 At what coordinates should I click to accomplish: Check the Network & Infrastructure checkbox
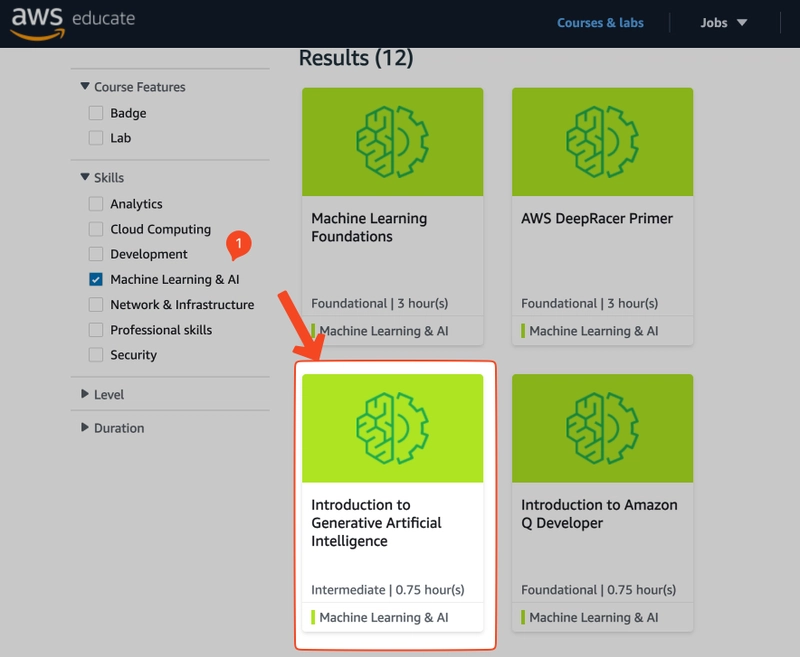point(96,305)
